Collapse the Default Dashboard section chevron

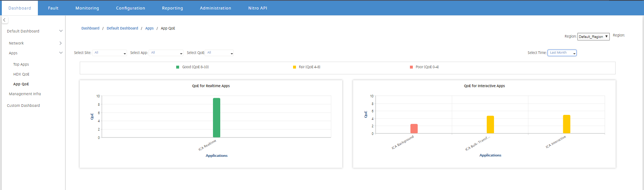coord(61,31)
